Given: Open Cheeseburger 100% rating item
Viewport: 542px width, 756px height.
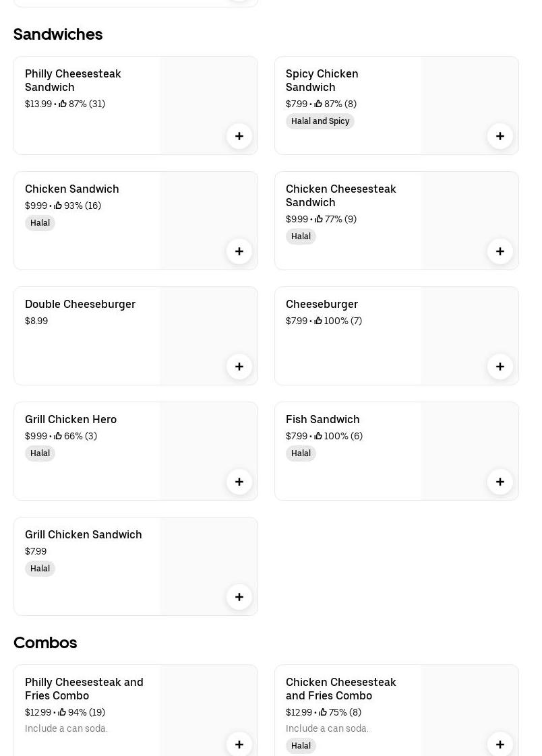Looking at the screenshot, I should pos(397,336).
